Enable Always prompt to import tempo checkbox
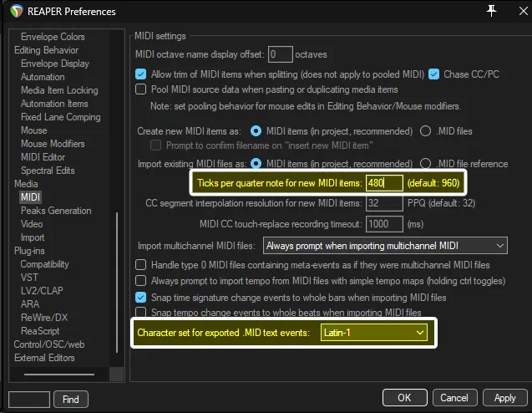This screenshot has height=413, width=532. click(x=141, y=281)
